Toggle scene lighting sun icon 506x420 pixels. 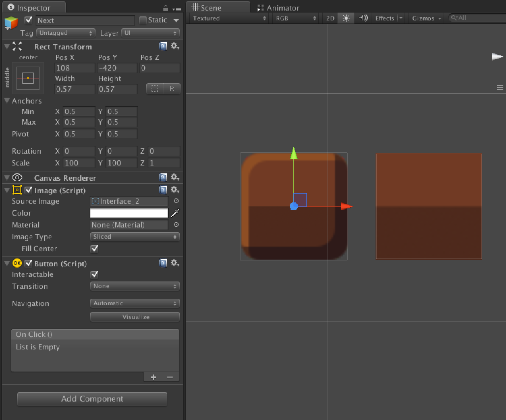click(346, 18)
